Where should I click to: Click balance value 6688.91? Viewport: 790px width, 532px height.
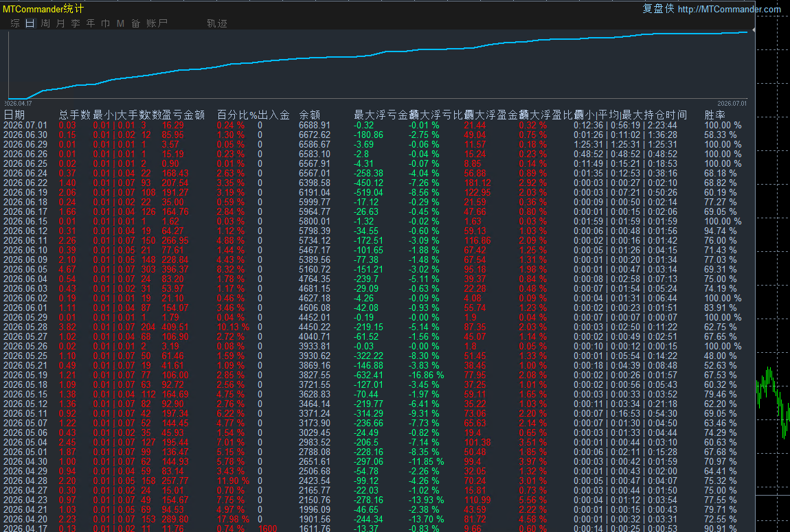point(315,126)
